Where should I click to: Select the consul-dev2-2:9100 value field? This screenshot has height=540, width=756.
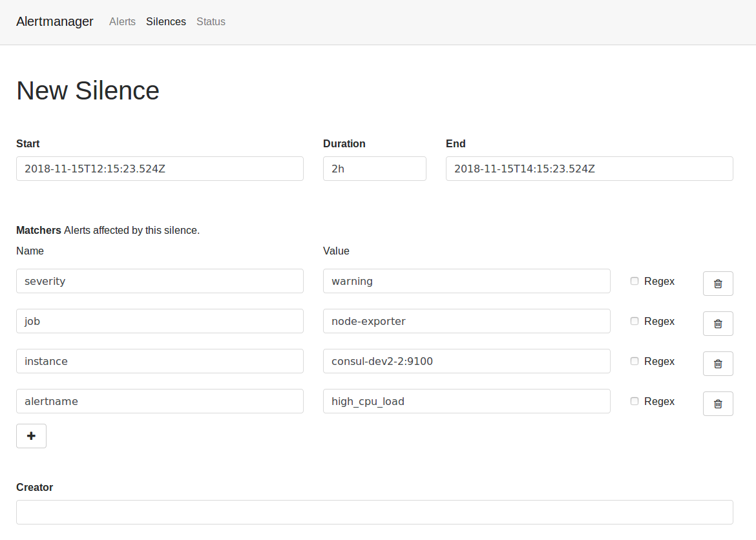[x=467, y=361]
